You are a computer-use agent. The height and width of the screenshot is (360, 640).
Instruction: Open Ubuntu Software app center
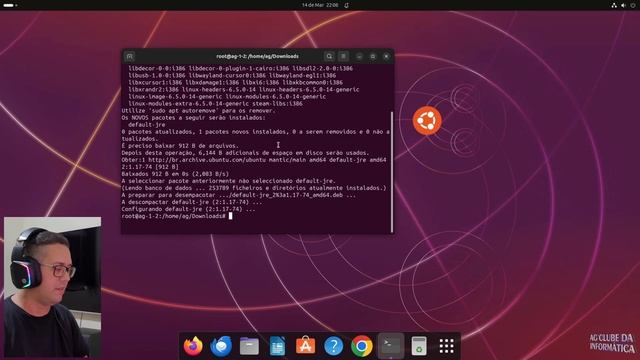[305, 346]
